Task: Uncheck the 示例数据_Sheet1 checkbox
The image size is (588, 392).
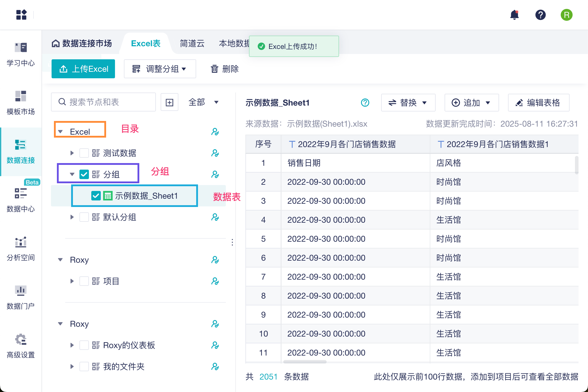Action: coord(96,196)
